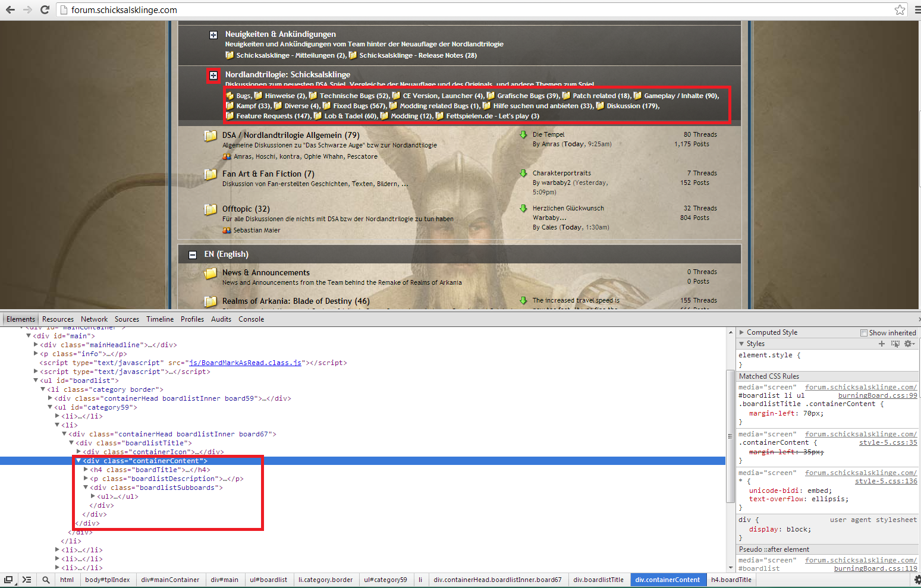This screenshot has height=588, width=921.
Task: Go back with the browser back arrow
Action: tap(10, 10)
